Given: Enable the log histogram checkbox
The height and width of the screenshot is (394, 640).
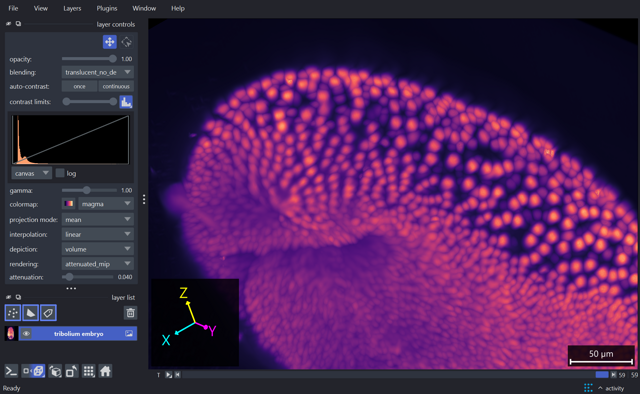Looking at the screenshot, I should point(60,173).
